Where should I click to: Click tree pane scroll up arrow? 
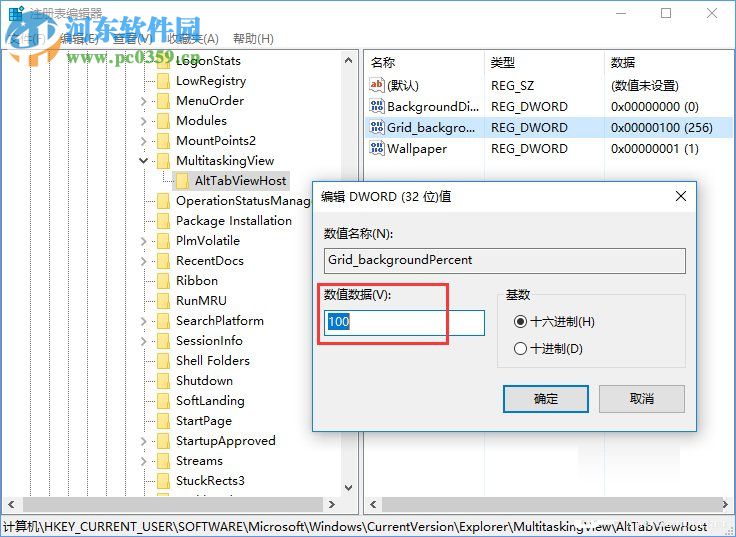(348, 60)
